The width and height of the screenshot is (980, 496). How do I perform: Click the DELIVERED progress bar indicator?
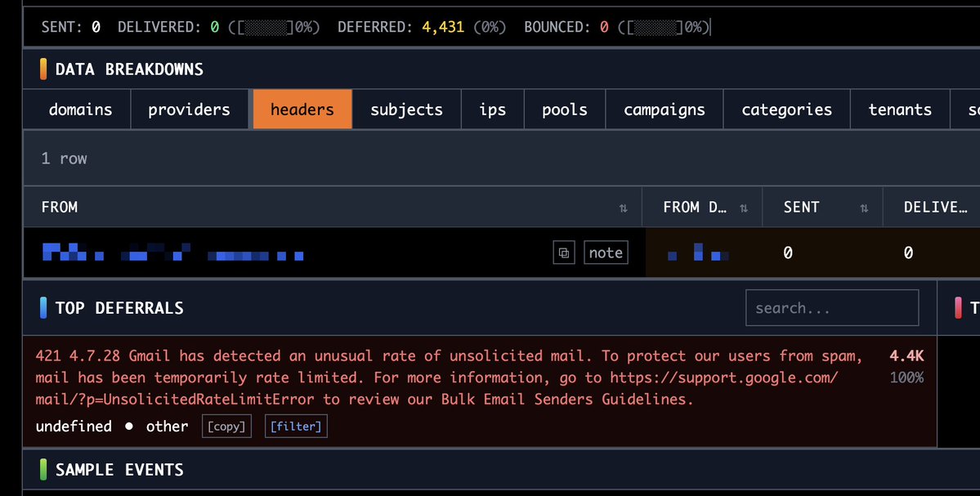(x=267, y=27)
